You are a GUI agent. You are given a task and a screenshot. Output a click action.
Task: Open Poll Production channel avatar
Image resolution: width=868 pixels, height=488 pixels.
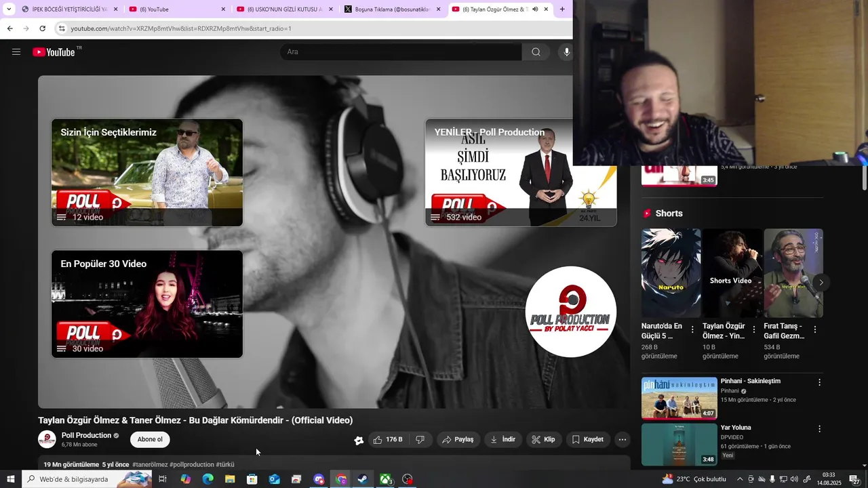pos(47,439)
